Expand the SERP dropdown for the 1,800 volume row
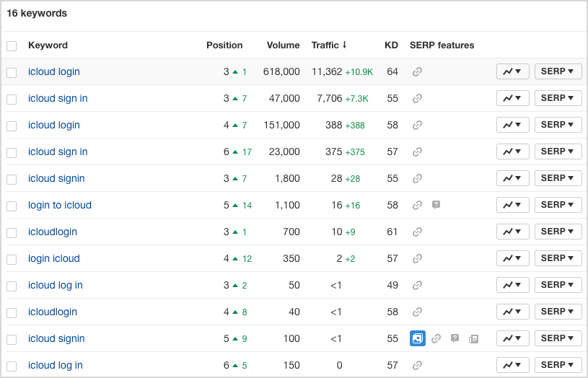Image resolution: width=588 pixels, height=378 pixels. pos(558,178)
